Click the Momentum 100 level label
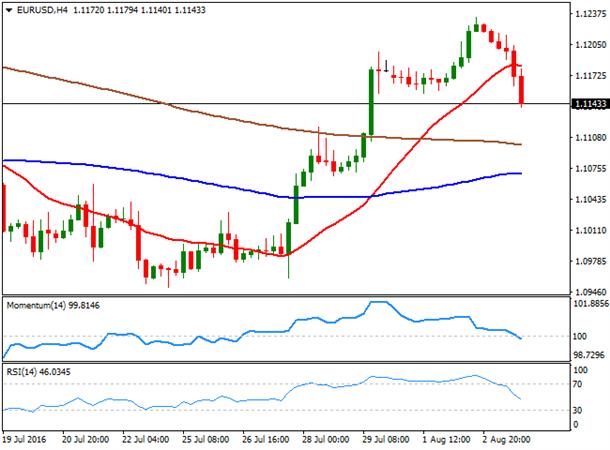The image size is (610, 450). [x=580, y=336]
